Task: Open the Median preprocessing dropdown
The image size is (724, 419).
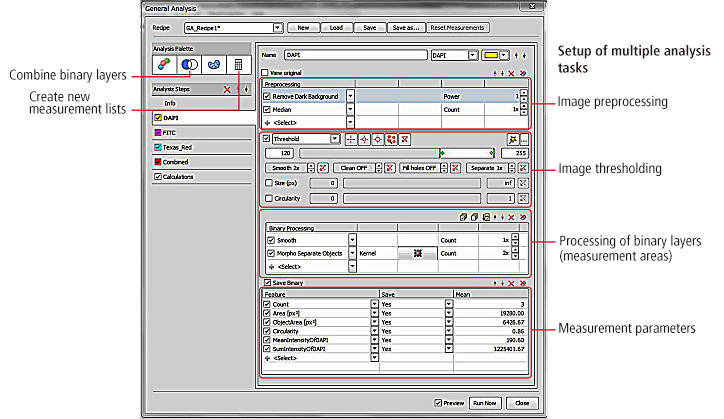Action: 351,110
